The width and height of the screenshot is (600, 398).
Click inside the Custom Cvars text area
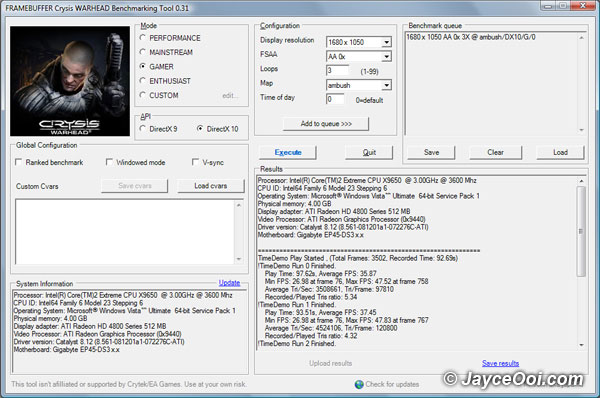(x=125, y=232)
